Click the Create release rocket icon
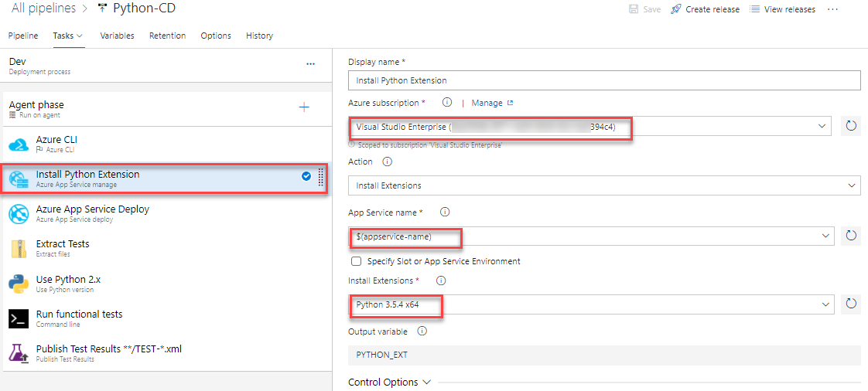 click(x=676, y=9)
